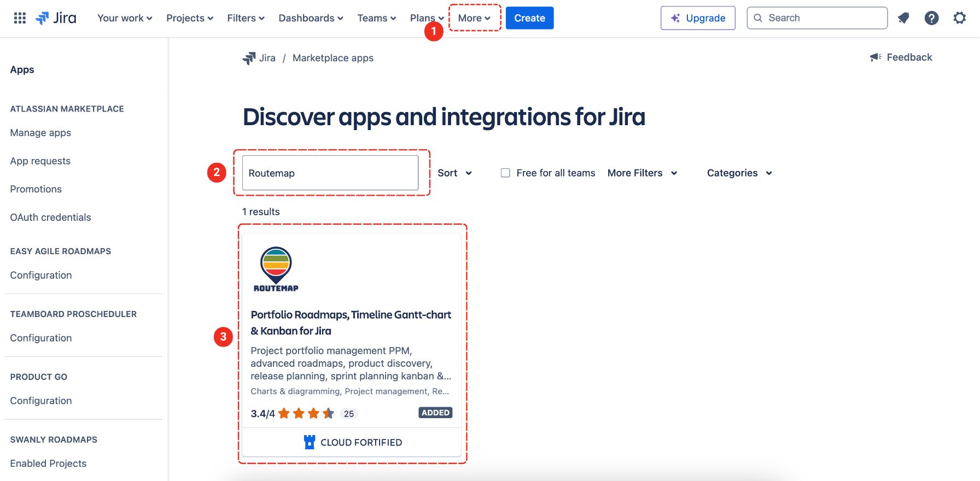Open the More menu in navigation
The height and width of the screenshot is (481, 980).
[474, 18]
